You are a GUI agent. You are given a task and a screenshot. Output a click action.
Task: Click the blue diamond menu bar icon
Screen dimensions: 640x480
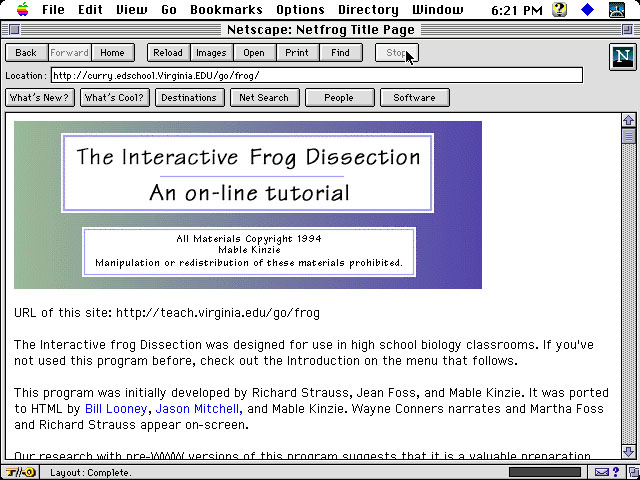[587, 9]
